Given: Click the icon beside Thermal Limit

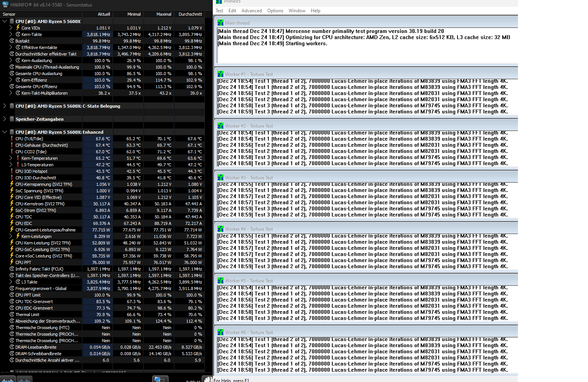Looking at the screenshot, I should click(x=12, y=315).
